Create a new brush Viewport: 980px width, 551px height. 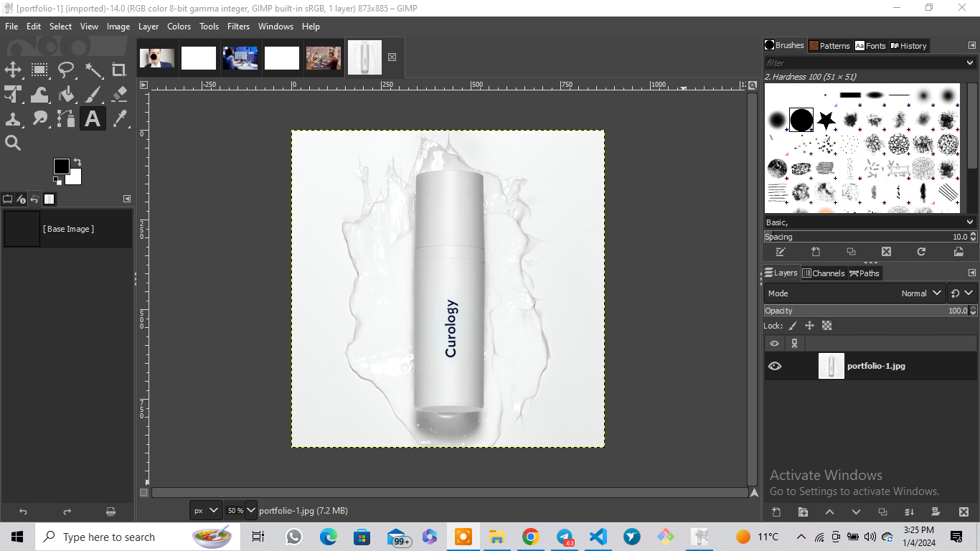(x=816, y=252)
